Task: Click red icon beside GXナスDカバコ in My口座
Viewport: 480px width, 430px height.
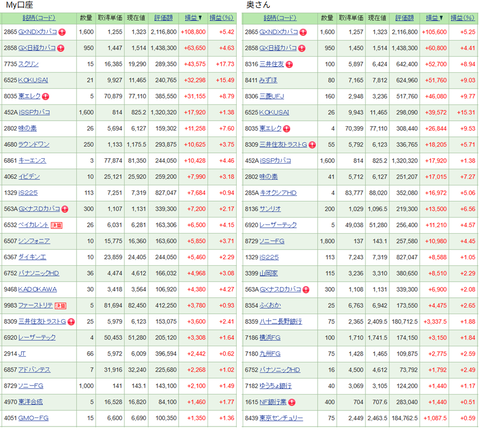Action: coord(65,209)
